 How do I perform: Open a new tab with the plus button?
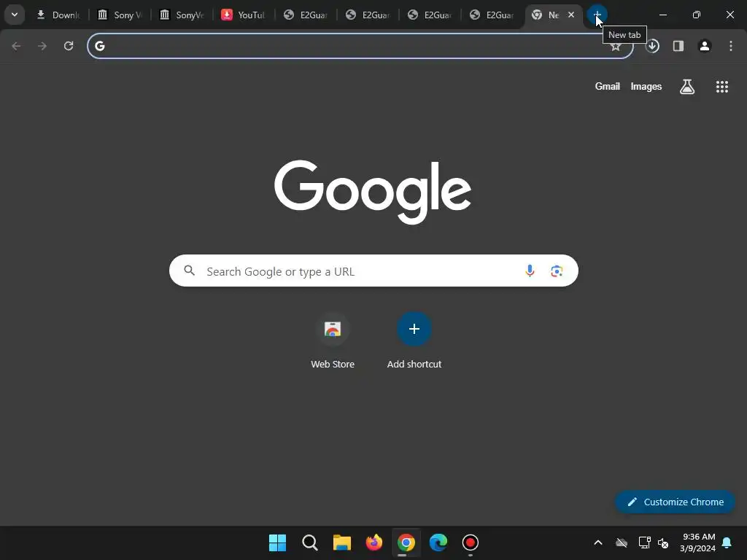click(x=597, y=15)
